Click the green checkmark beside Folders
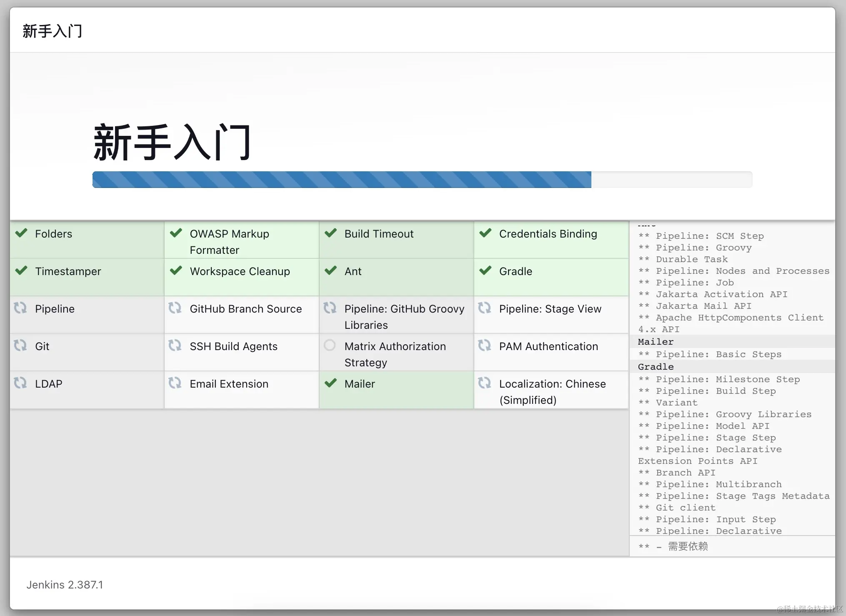 click(21, 233)
